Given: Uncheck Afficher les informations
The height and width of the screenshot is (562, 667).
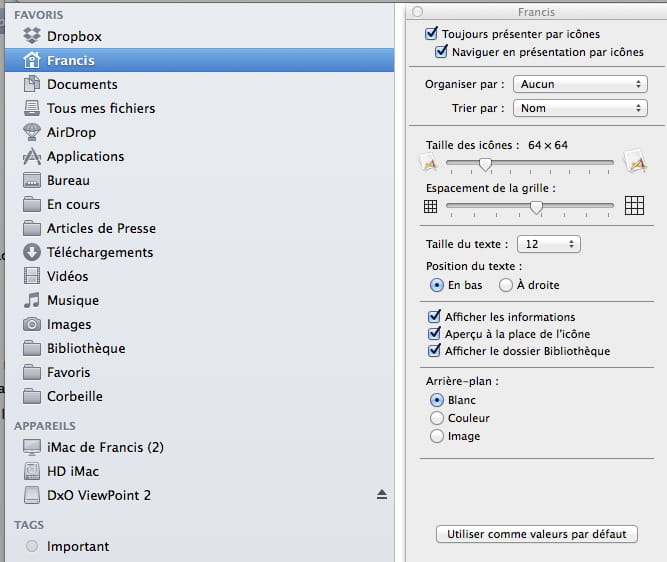Looking at the screenshot, I should tap(434, 317).
